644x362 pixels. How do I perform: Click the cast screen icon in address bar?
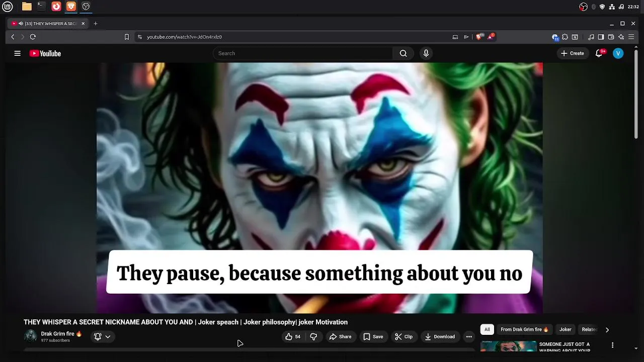tap(455, 37)
